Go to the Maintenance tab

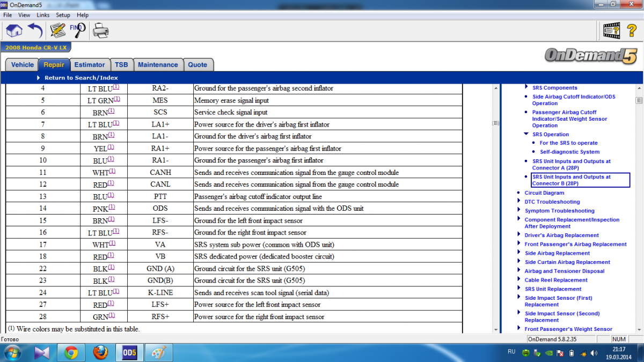pos(158,65)
